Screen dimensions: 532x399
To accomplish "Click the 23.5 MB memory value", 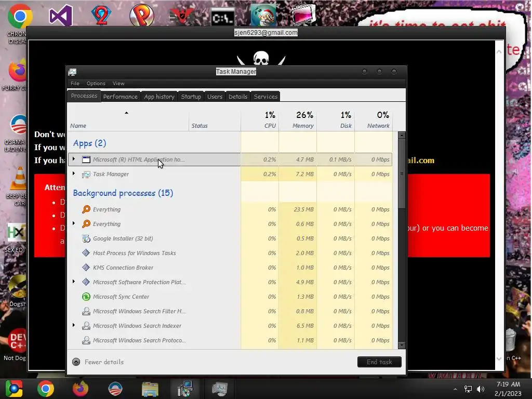I will coord(303,210).
